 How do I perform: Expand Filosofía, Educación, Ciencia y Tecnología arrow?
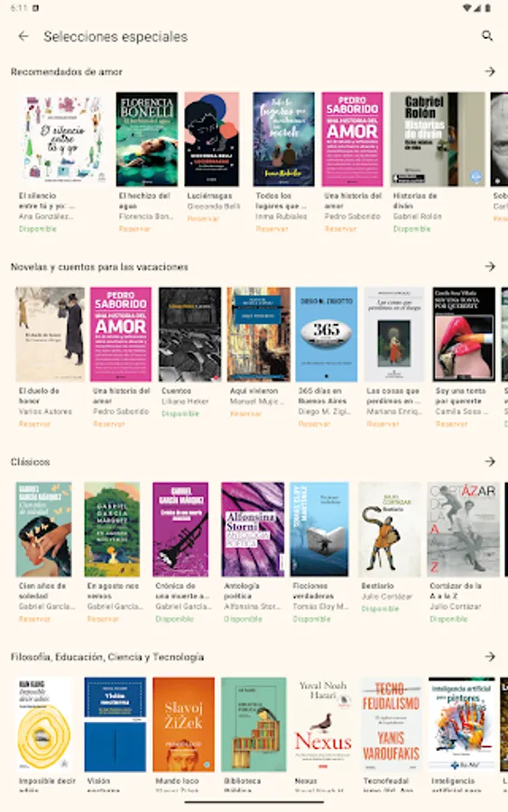point(490,657)
